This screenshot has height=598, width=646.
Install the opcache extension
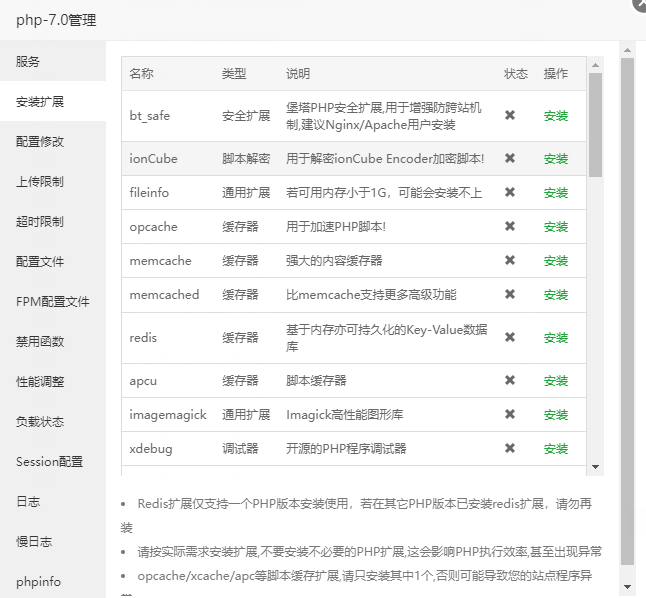556,227
